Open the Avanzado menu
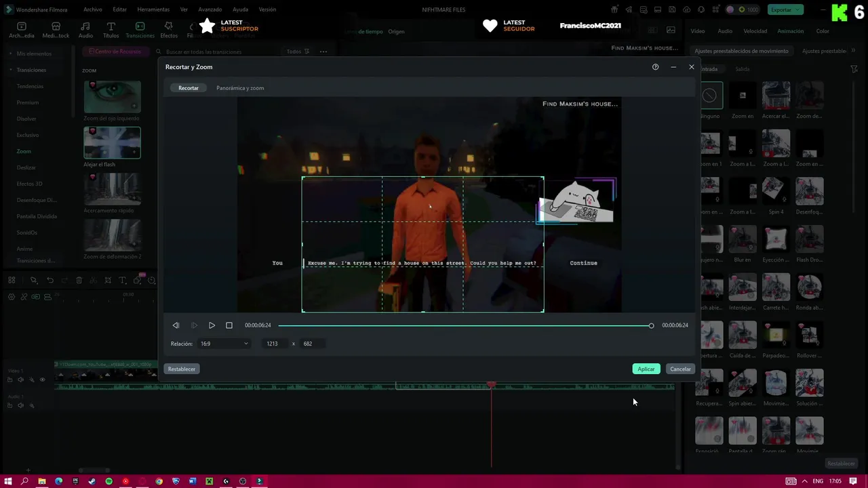This screenshot has height=488, width=868. 210,9
